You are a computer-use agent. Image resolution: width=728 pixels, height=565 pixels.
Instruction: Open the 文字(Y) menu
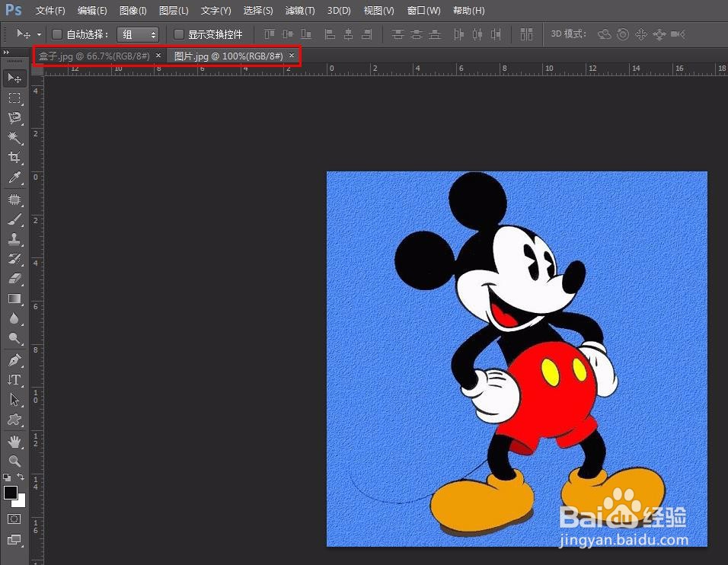[x=216, y=10]
